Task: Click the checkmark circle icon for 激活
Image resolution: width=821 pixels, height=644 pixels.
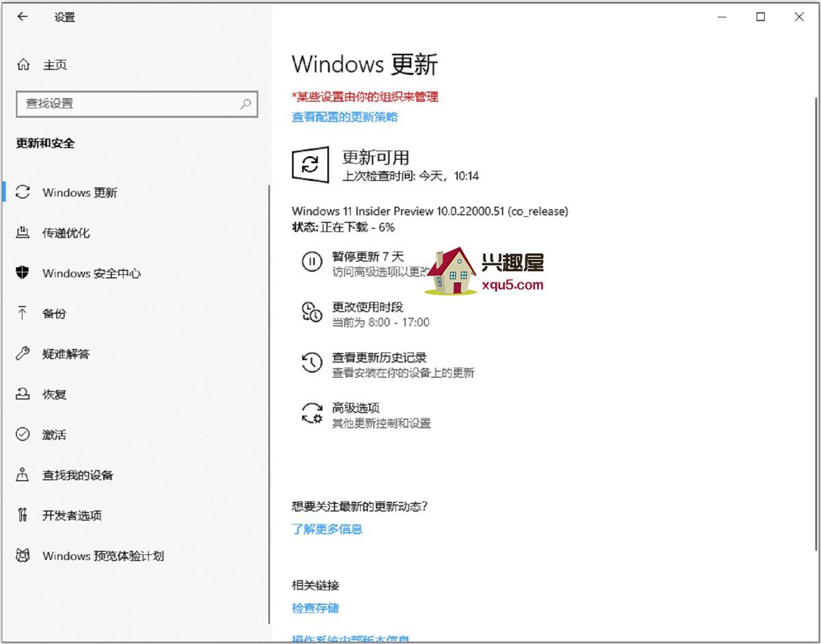Action: 23,434
